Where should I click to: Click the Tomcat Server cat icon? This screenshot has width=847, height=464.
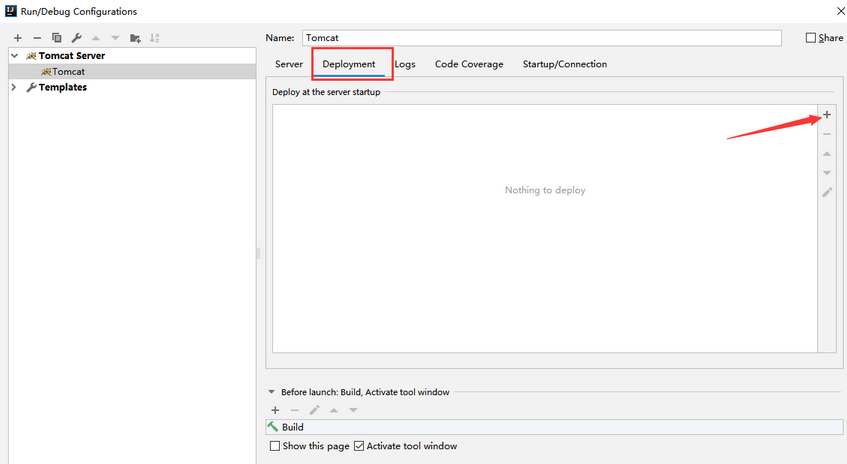[x=31, y=56]
